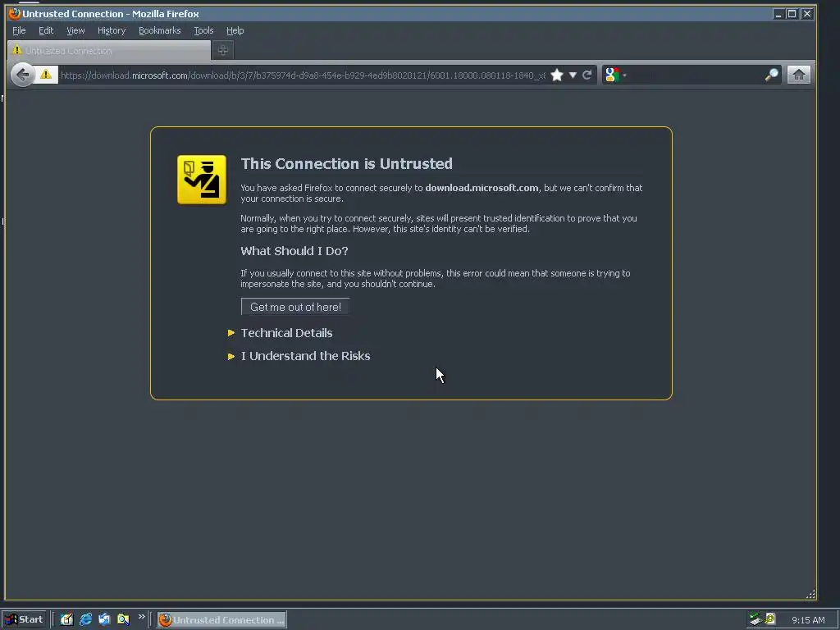Open the File menu

click(19, 30)
